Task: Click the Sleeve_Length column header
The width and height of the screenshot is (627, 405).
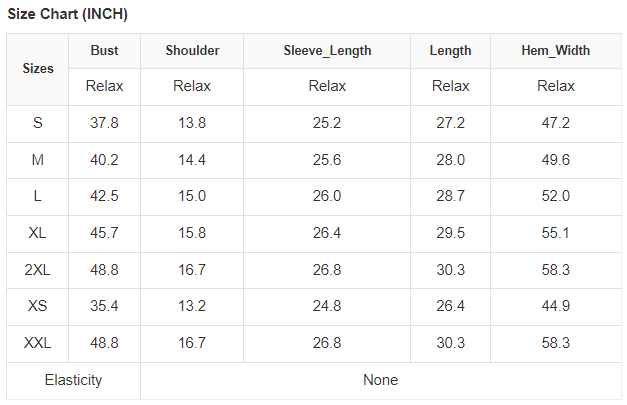Action: (327, 51)
